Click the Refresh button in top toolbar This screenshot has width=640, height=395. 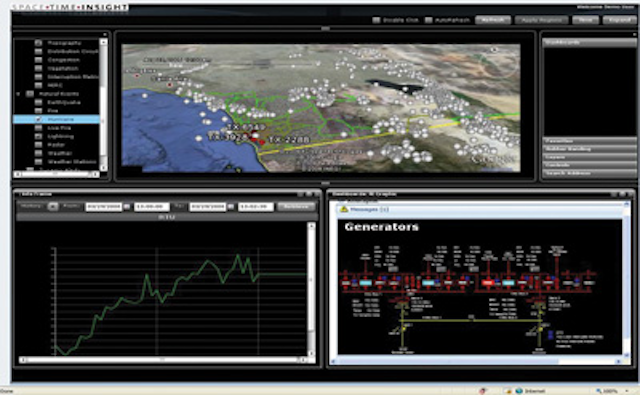pyautogui.click(x=493, y=20)
